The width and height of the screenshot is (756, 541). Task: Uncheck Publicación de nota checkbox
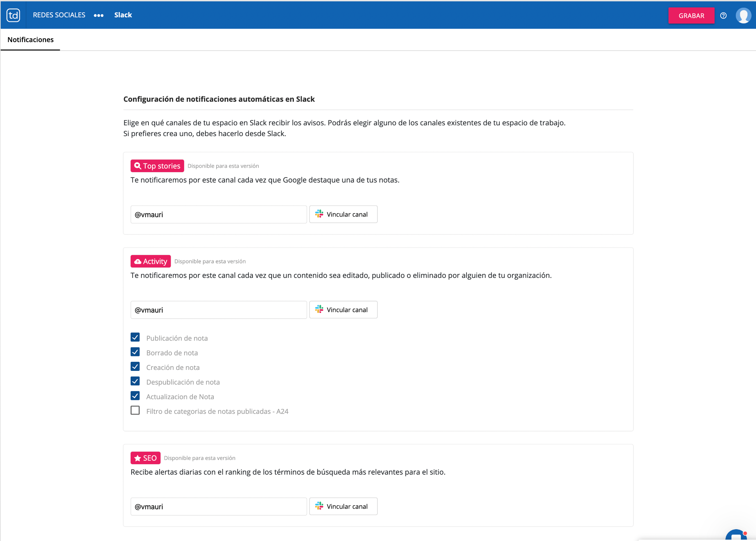[135, 337]
